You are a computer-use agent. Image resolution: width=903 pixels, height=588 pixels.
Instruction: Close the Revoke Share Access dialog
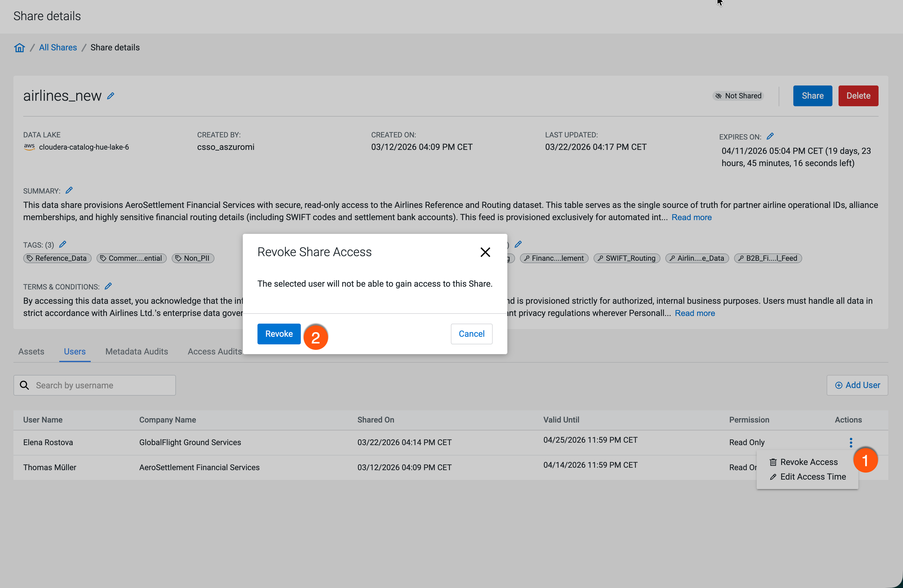click(485, 252)
